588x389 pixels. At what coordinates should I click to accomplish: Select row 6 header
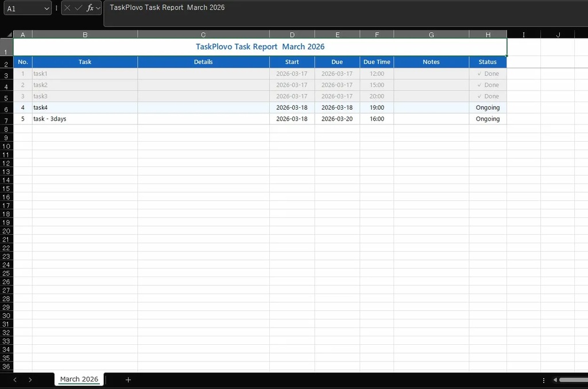click(x=6, y=107)
